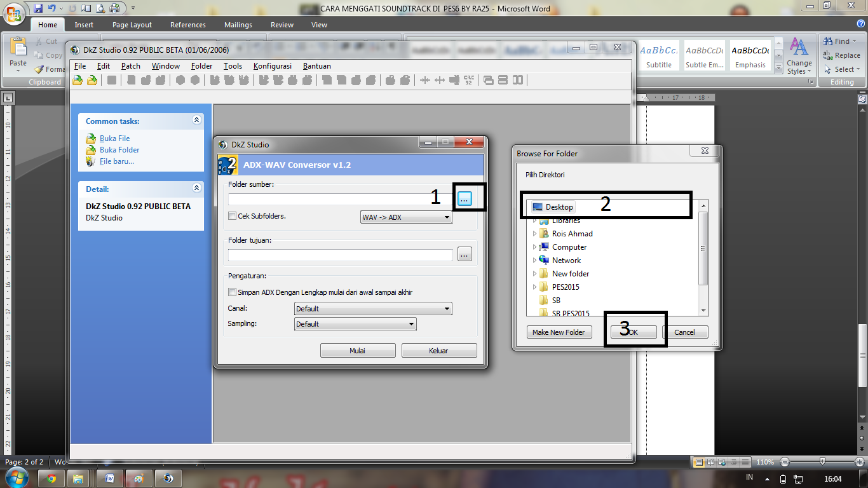Tile windows horizontally in DkZ Studio toolbar
Viewport: 868px width, 488px height.
coord(503,80)
